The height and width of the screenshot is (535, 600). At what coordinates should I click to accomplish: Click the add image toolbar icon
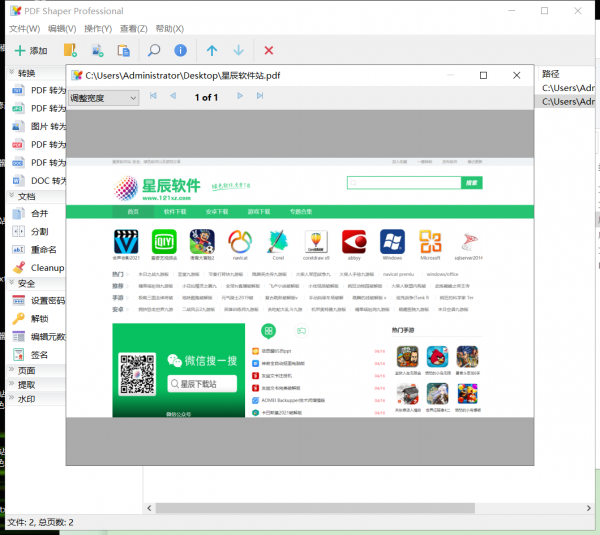point(97,51)
